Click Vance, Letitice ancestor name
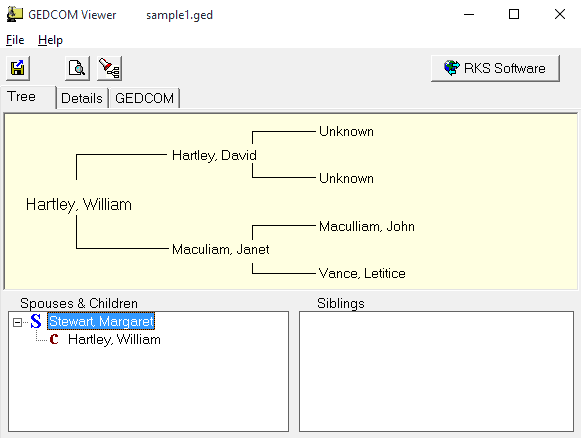The height and width of the screenshot is (438, 581). coord(362,273)
